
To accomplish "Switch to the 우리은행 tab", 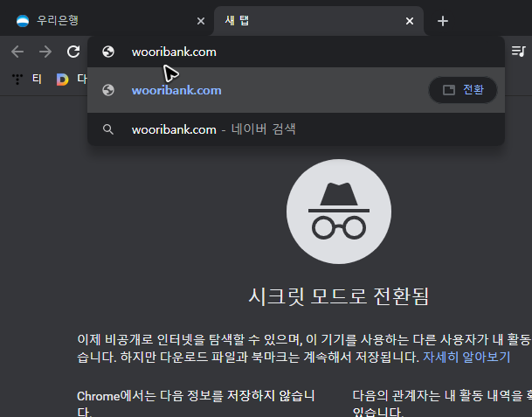I will point(108,21).
